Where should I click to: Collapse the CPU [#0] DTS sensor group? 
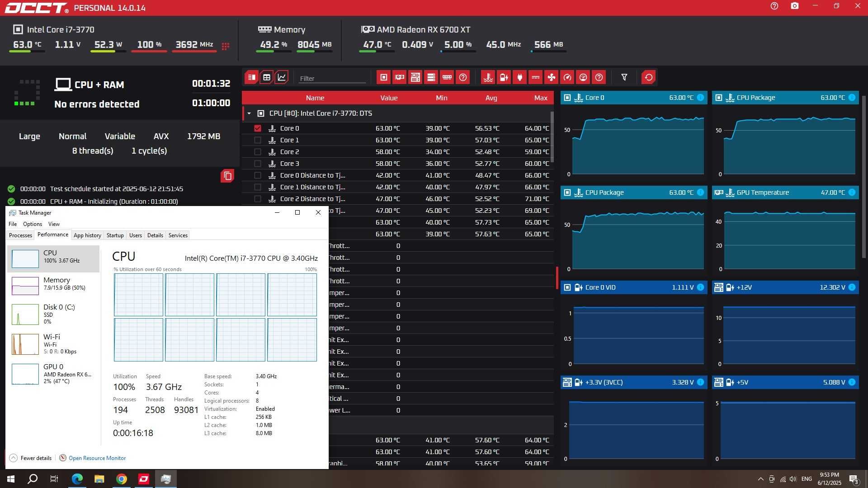tap(249, 113)
